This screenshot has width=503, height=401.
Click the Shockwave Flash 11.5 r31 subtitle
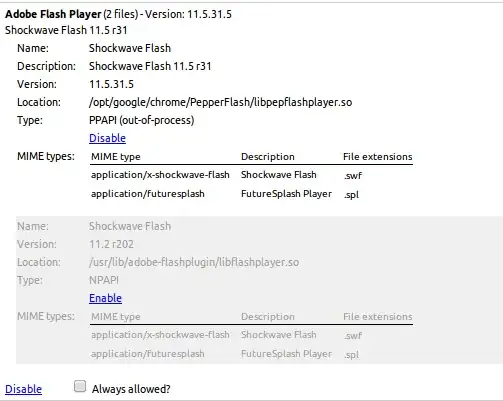(66, 30)
